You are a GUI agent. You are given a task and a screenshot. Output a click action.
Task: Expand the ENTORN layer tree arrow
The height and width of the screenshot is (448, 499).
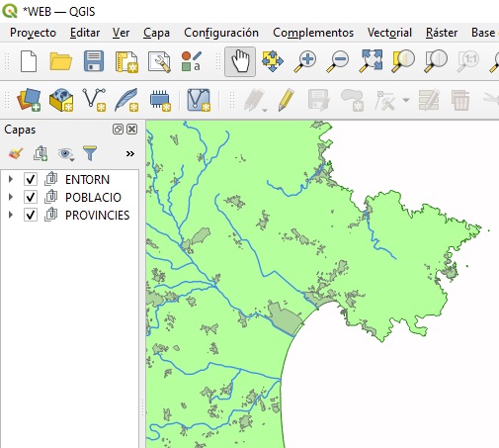coord(11,179)
